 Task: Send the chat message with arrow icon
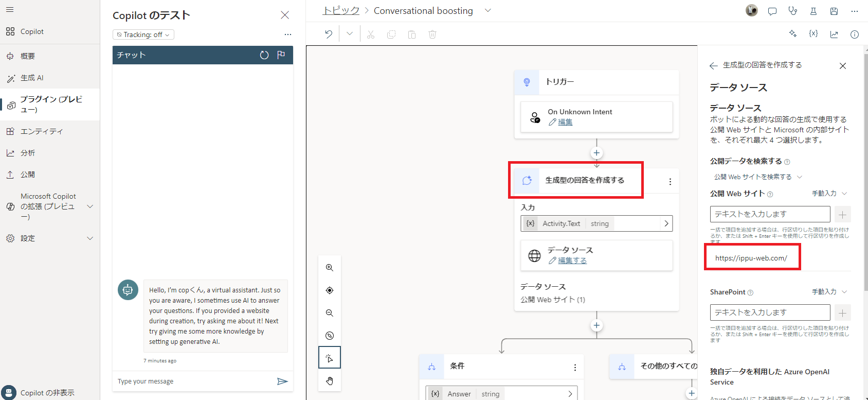pos(282,381)
